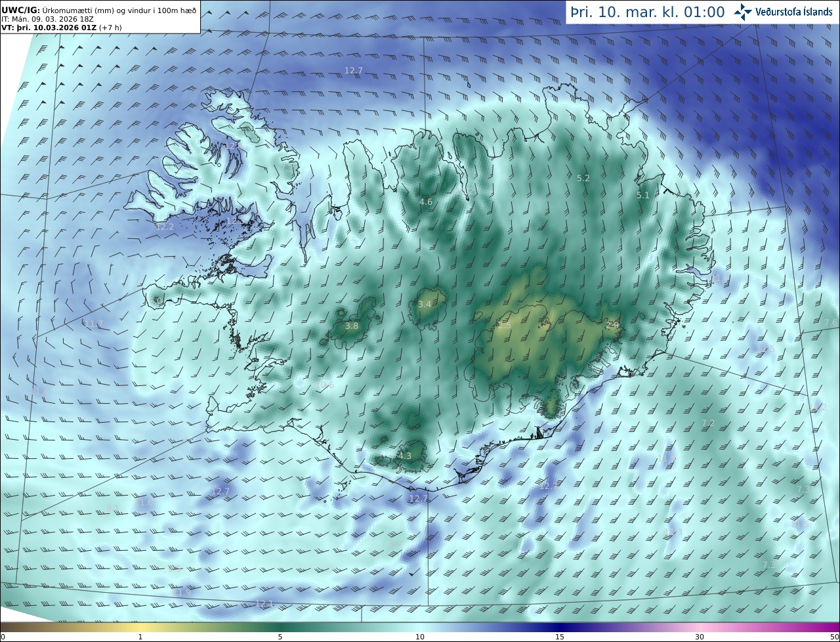
Task: Click the colorbar tick label 30
Action: click(700, 637)
